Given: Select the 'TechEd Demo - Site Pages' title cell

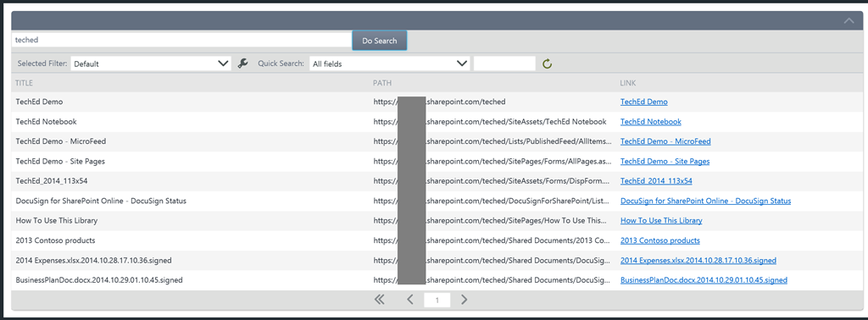Looking at the screenshot, I should click(60, 162).
